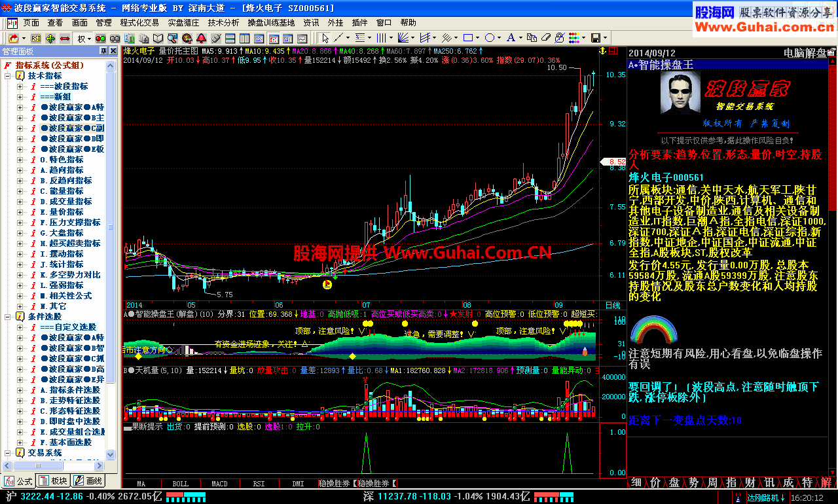Click the red and green lights icon
The height and width of the screenshot is (504, 838).
click(x=100, y=39)
